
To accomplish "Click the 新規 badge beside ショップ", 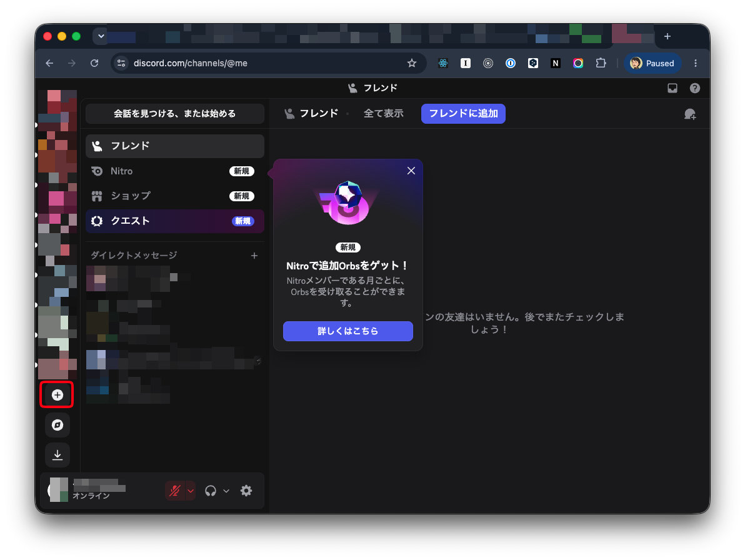I will point(241,196).
